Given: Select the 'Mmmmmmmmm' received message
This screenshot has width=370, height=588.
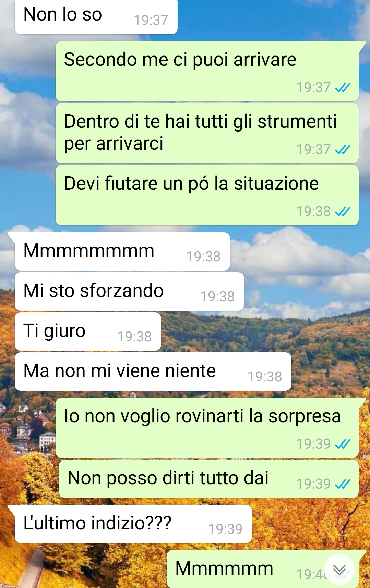Looking at the screenshot, I should 122,251.
